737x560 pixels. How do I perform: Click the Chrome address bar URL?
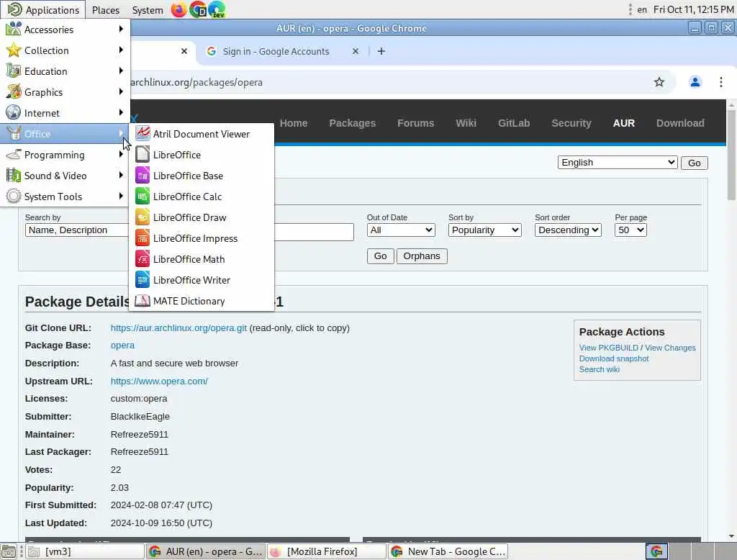(196, 82)
